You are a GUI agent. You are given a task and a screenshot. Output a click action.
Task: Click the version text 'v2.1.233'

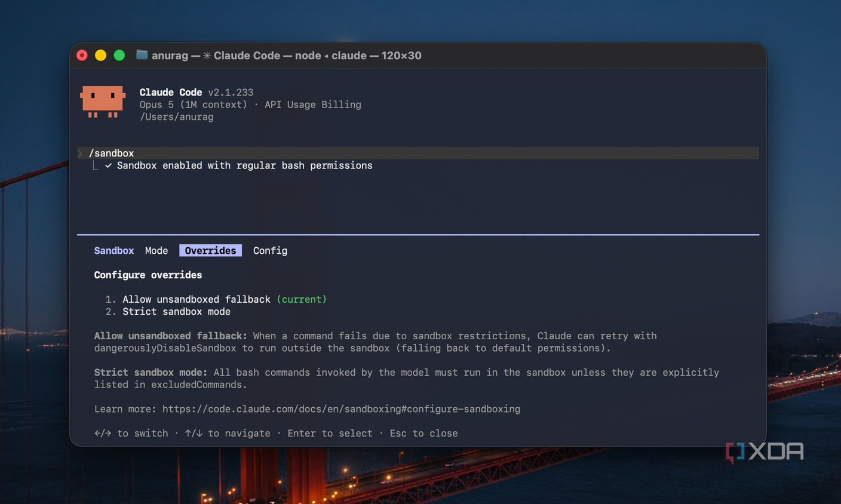pos(231,93)
